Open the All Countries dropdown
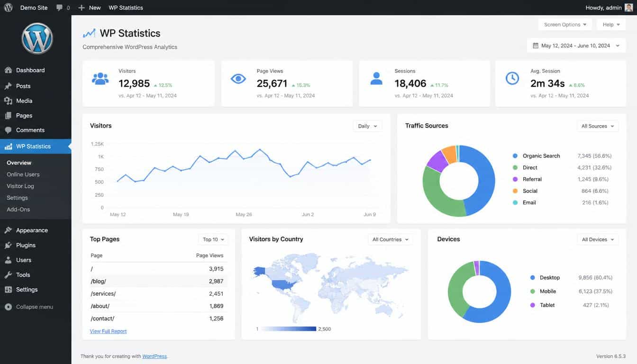637x364 pixels. [x=391, y=239]
